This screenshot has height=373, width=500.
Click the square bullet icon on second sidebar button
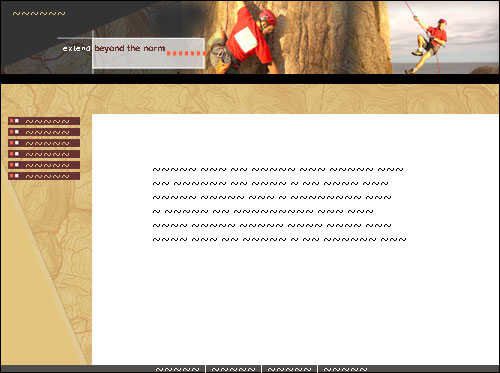point(14,132)
